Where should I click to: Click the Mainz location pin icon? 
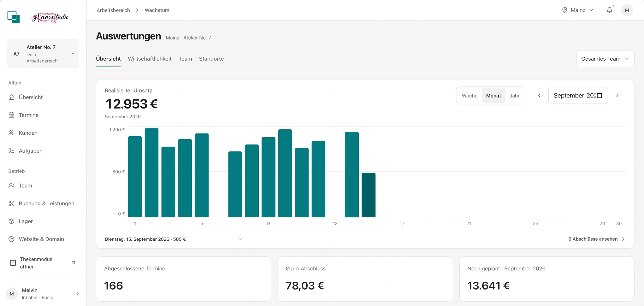pos(564,10)
